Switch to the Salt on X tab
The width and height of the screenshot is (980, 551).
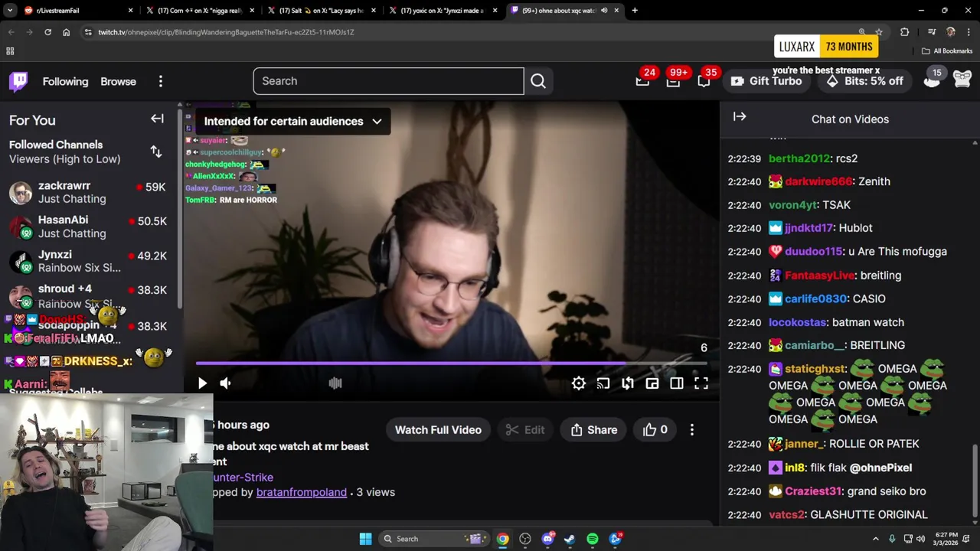point(322,11)
